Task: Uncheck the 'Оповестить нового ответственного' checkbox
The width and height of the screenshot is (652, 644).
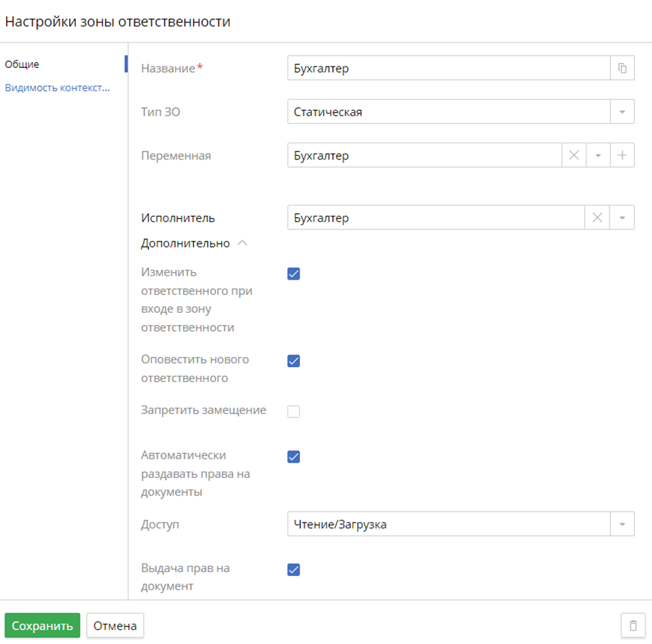Action: pos(294,361)
